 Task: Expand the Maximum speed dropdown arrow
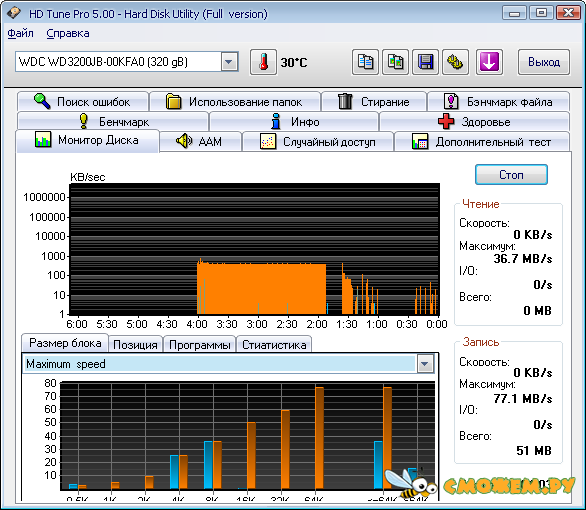(425, 364)
